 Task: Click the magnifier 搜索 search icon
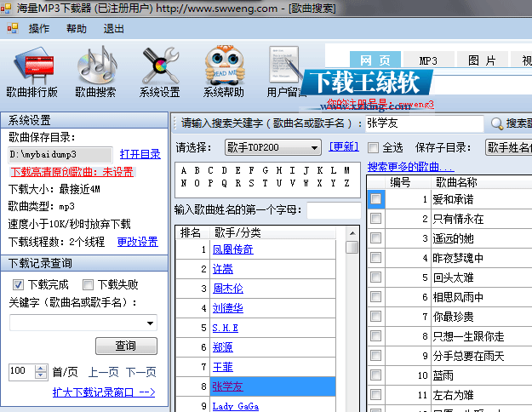coord(497,123)
